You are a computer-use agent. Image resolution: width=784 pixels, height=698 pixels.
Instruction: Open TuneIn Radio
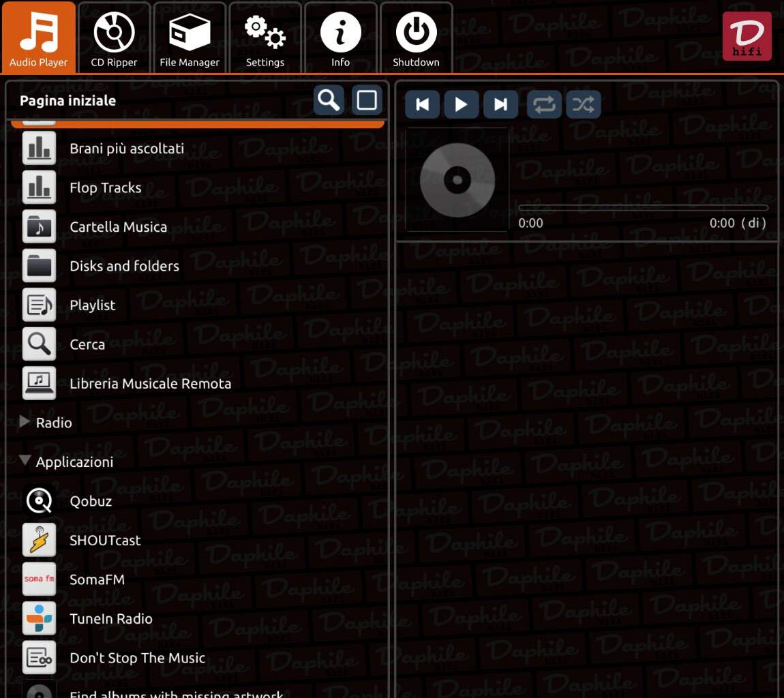click(x=111, y=618)
